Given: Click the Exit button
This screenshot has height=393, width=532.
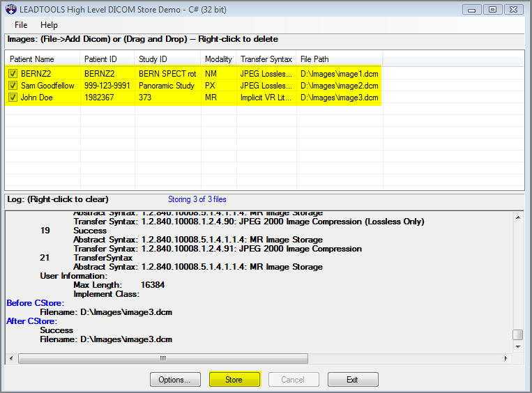Looking at the screenshot, I should [x=353, y=380].
